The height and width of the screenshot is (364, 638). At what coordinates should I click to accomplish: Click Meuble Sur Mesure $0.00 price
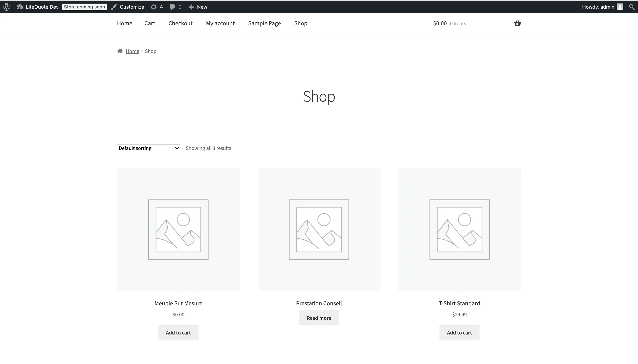pos(178,314)
